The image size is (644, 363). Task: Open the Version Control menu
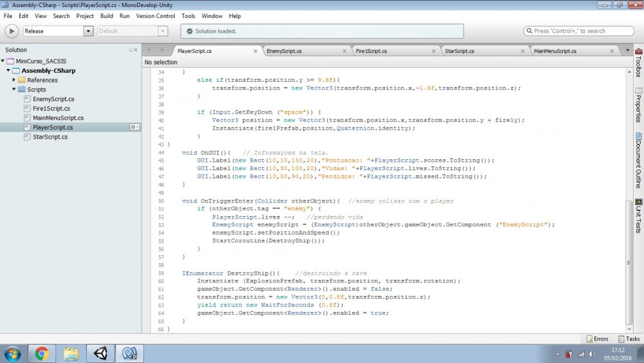click(x=156, y=15)
